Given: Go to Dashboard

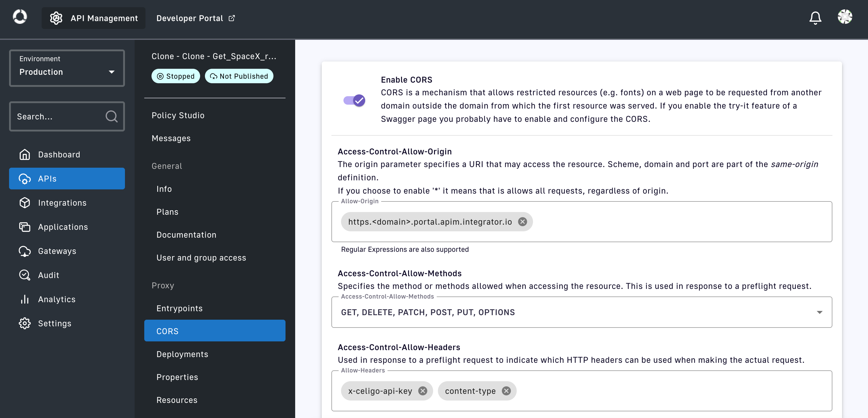Looking at the screenshot, I should [x=67, y=155].
